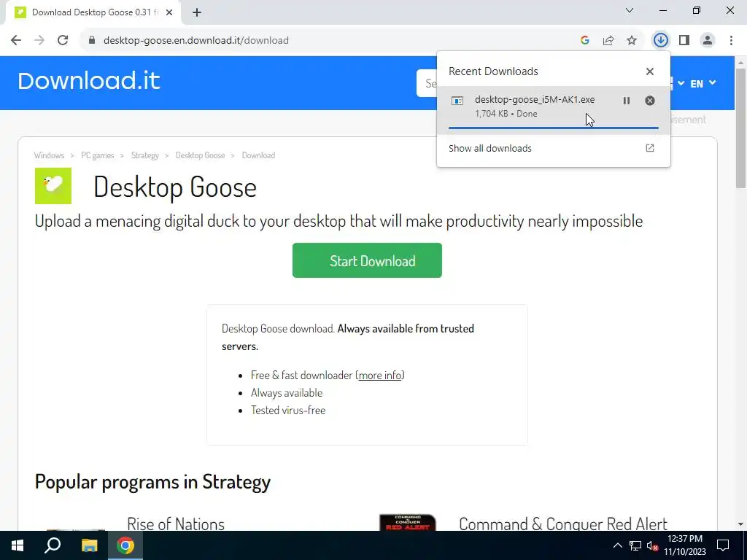The height and width of the screenshot is (560, 747).
Task: Click the downloads toolbar icon
Action: coord(660,41)
